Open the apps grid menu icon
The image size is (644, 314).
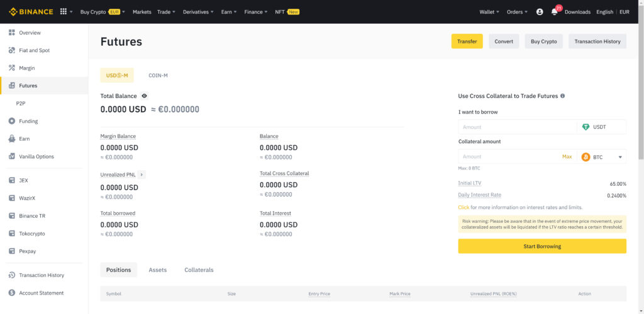[x=64, y=12]
